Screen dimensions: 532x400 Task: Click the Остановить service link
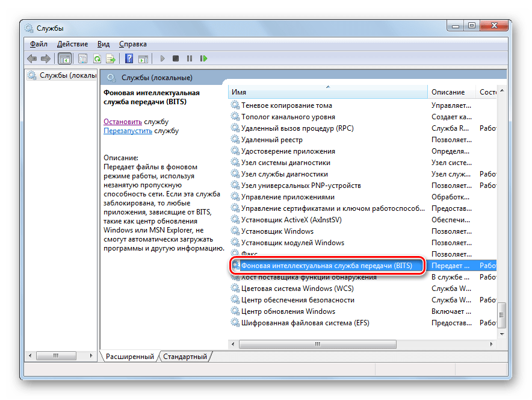click(122, 121)
